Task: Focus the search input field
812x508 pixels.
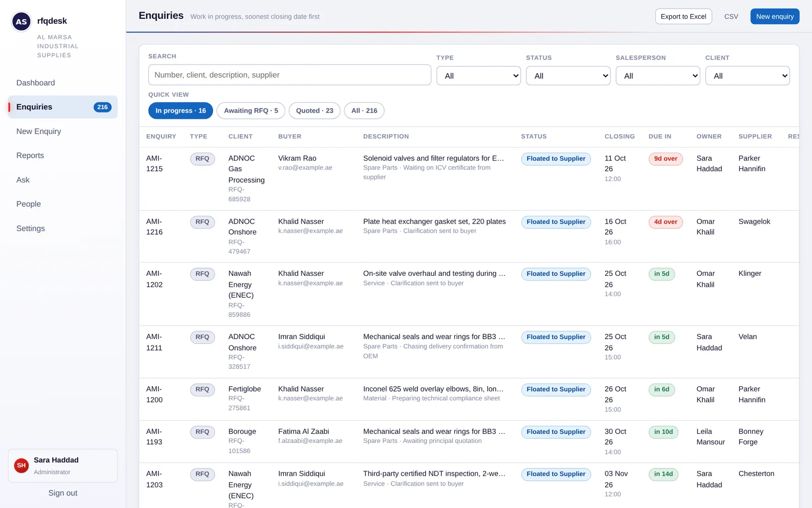Action: [289, 75]
